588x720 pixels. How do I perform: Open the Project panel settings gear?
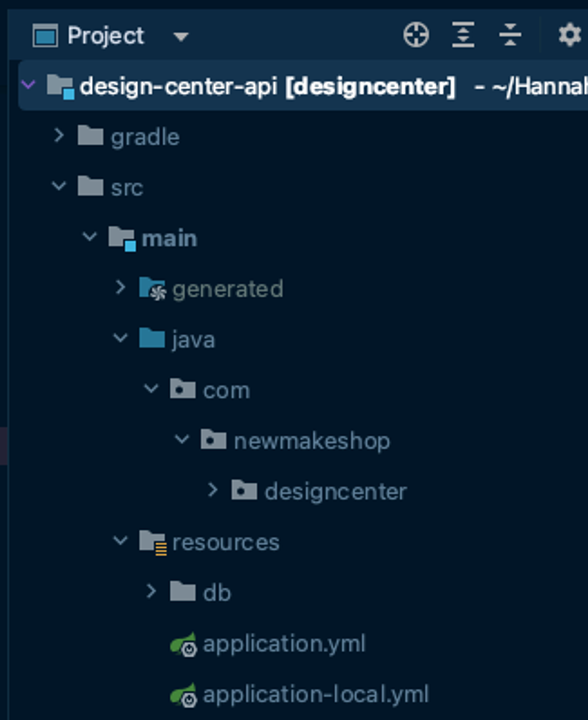pos(570,34)
